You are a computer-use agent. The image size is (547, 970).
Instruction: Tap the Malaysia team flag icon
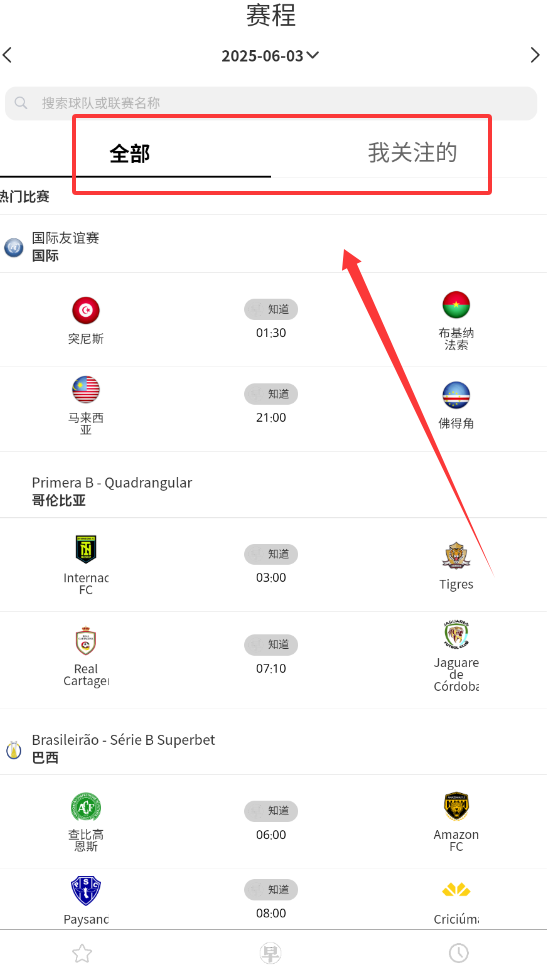click(x=85, y=390)
